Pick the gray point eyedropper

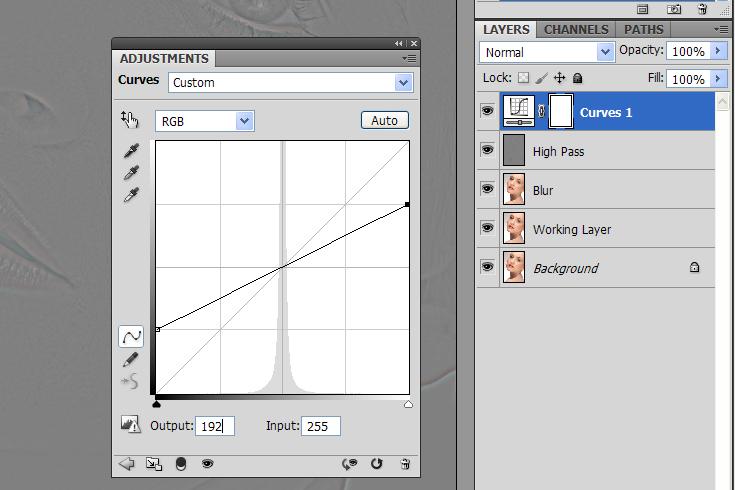click(130, 173)
